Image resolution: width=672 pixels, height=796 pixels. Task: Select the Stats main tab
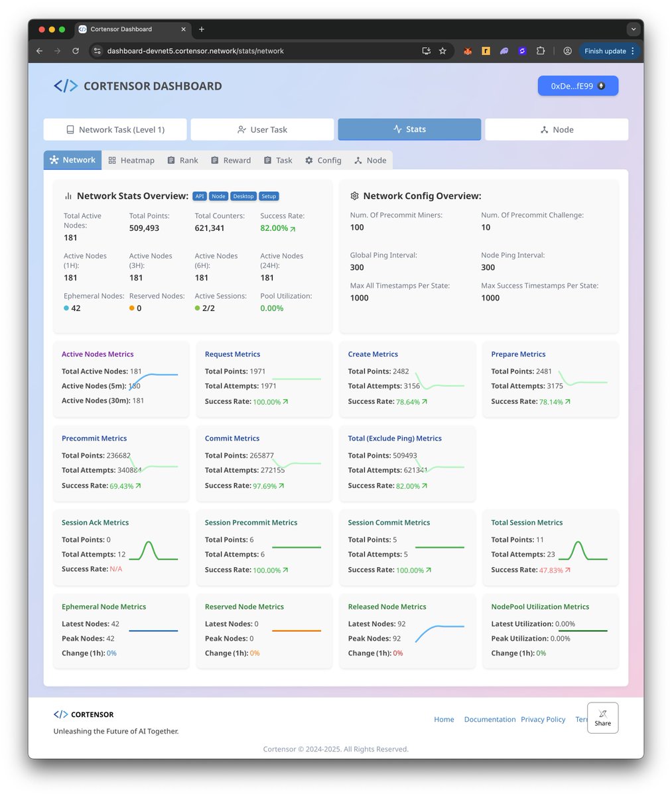[409, 129]
